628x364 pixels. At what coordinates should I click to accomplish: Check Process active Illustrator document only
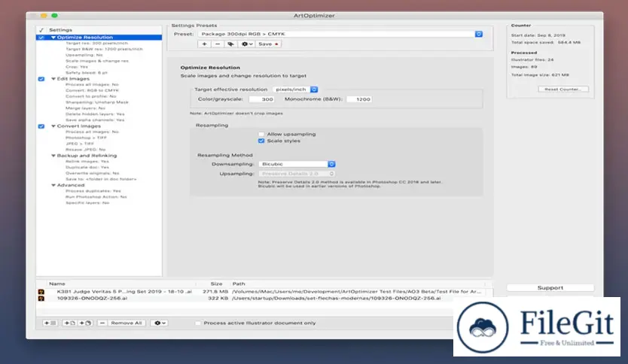point(198,323)
